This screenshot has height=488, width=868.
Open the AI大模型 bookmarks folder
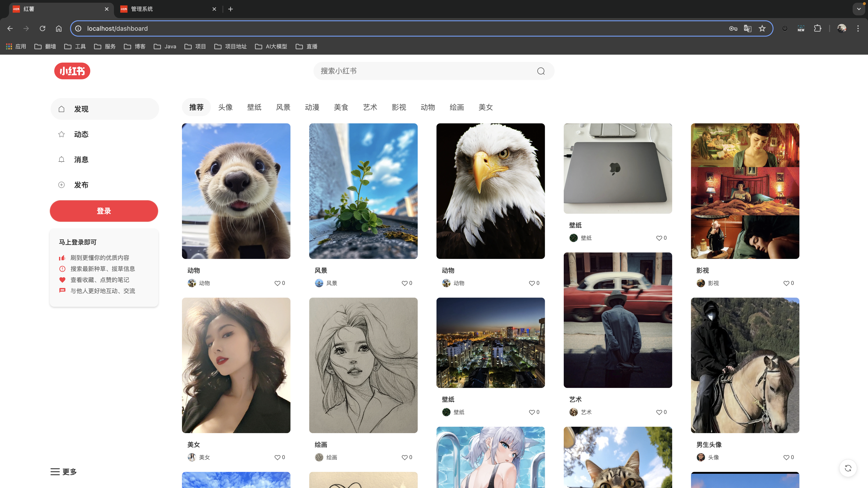pos(271,47)
